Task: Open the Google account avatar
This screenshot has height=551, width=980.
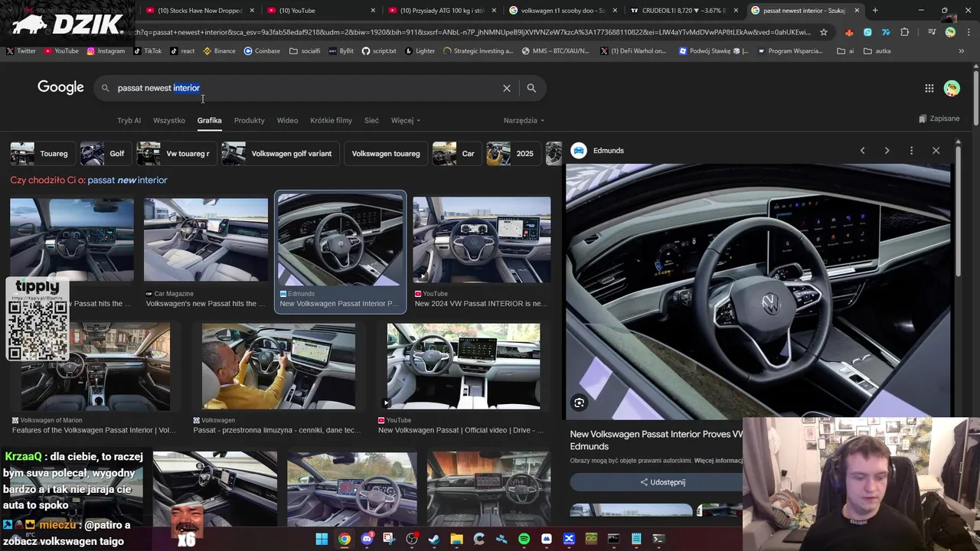Action: 952,88
